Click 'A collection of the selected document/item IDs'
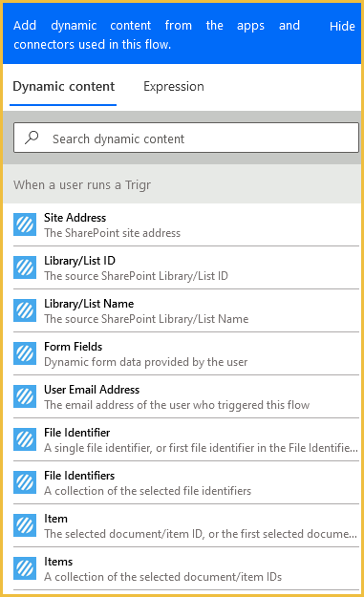Viewport: 364px width, 597px height. click(x=163, y=577)
